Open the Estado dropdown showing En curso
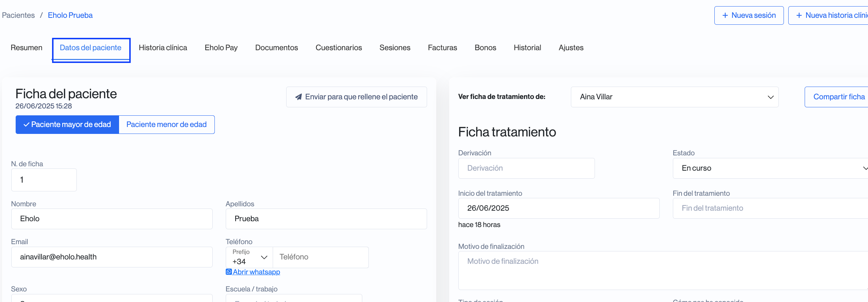Viewport: 868px width, 302px height. pyautogui.click(x=770, y=168)
